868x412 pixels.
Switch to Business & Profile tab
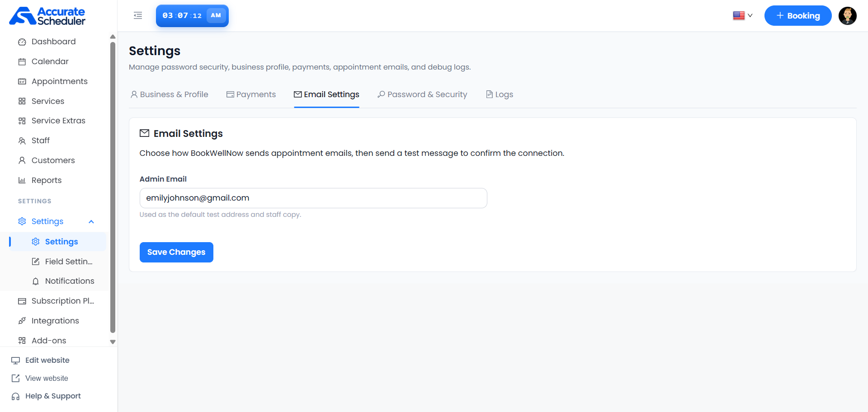(x=169, y=94)
